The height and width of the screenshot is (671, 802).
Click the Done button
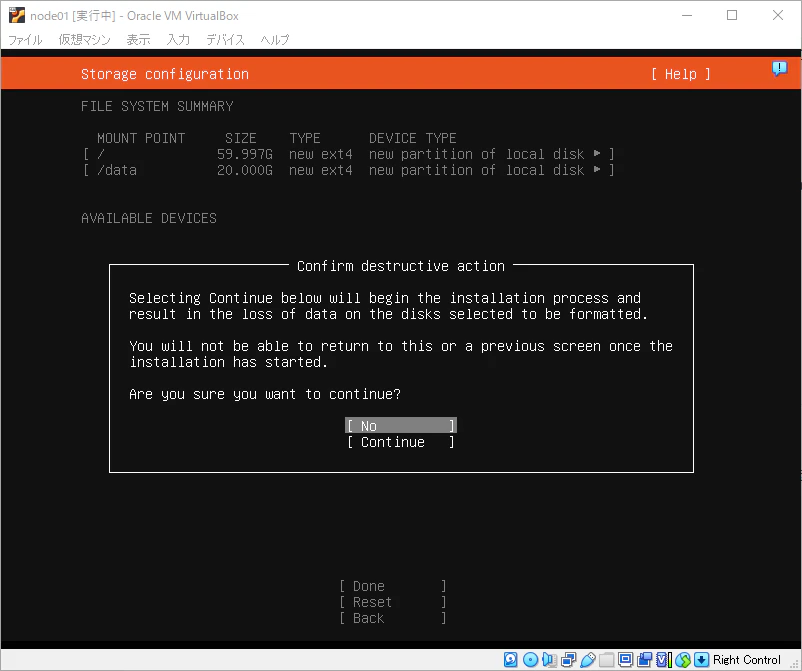[x=392, y=586]
